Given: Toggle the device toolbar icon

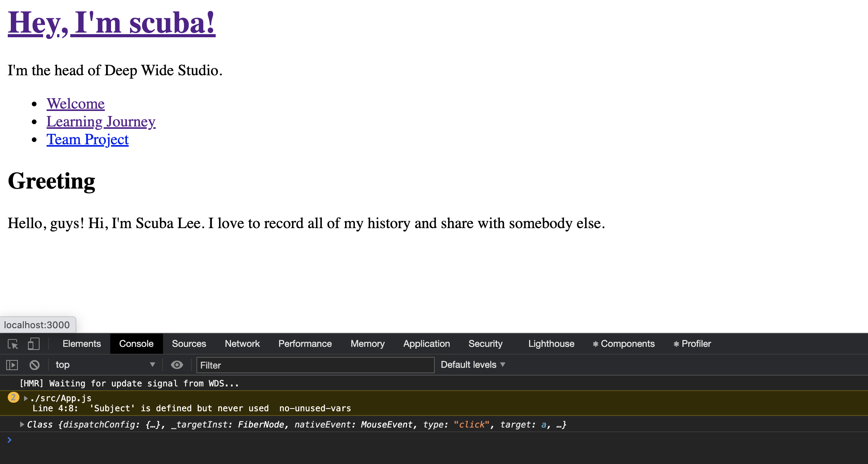Looking at the screenshot, I should pyautogui.click(x=34, y=344).
